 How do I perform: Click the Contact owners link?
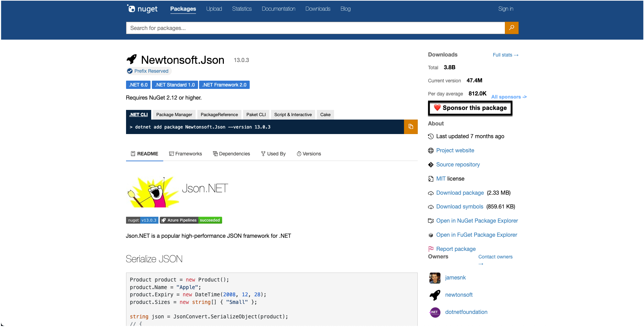coord(495,260)
